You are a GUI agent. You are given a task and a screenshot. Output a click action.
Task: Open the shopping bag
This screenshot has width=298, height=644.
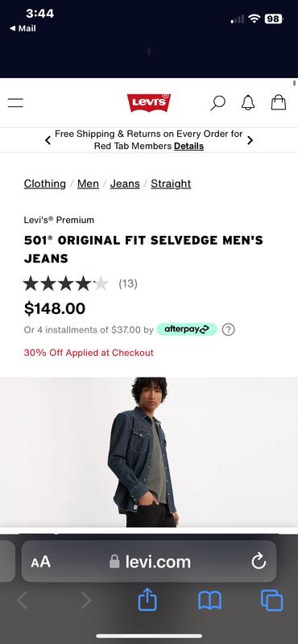(279, 102)
